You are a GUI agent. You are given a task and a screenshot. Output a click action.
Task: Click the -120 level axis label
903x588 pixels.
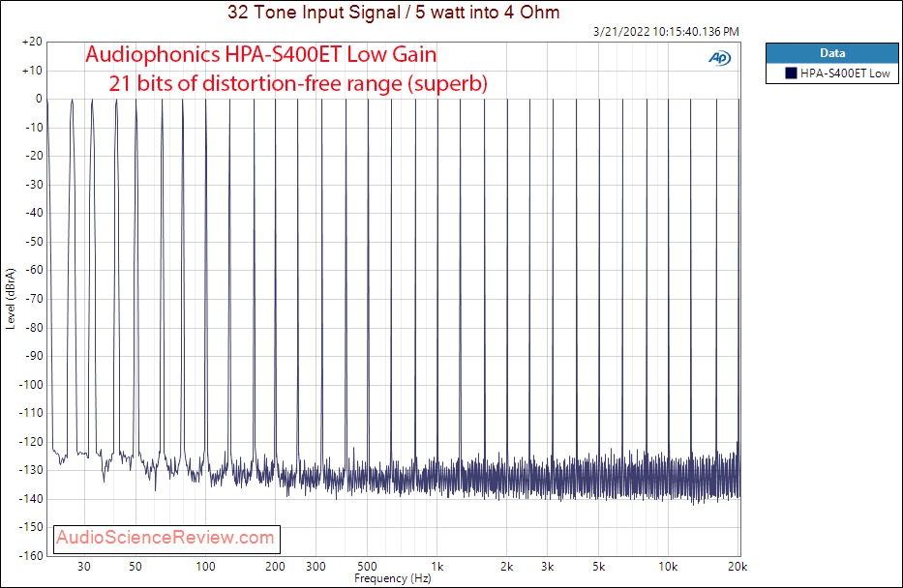click(32, 441)
